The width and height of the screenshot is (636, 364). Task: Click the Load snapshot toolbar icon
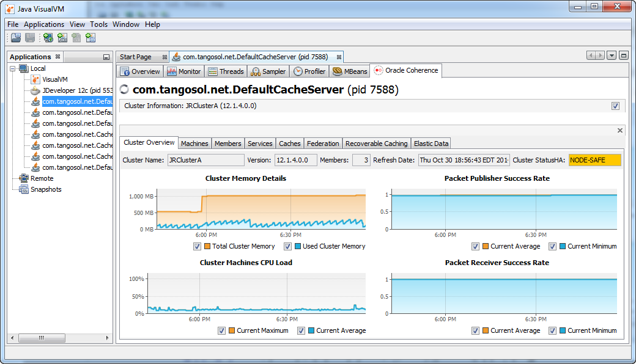point(16,38)
